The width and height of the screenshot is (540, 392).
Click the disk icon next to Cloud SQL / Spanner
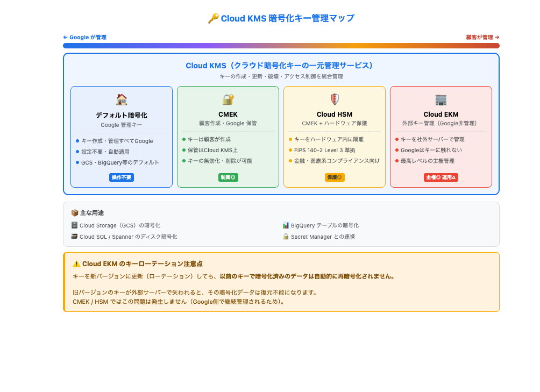(74, 237)
